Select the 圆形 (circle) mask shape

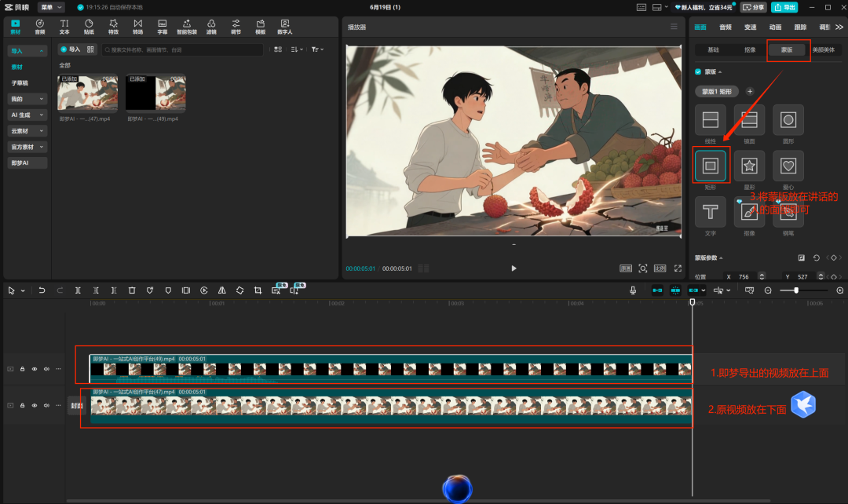[788, 119]
